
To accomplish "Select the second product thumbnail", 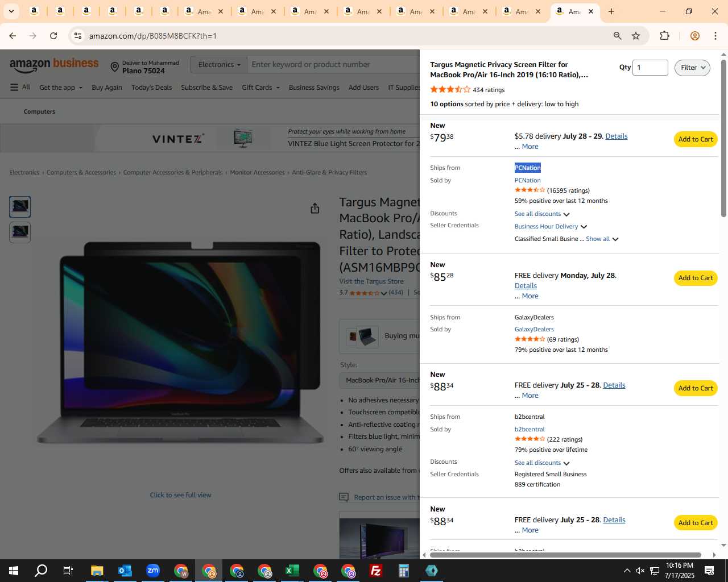I will pyautogui.click(x=20, y=232).
